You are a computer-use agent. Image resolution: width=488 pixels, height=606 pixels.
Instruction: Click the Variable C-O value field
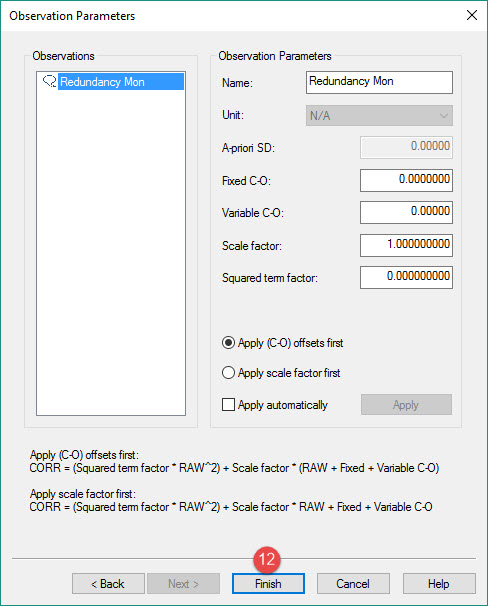click(x=406, y=212)
